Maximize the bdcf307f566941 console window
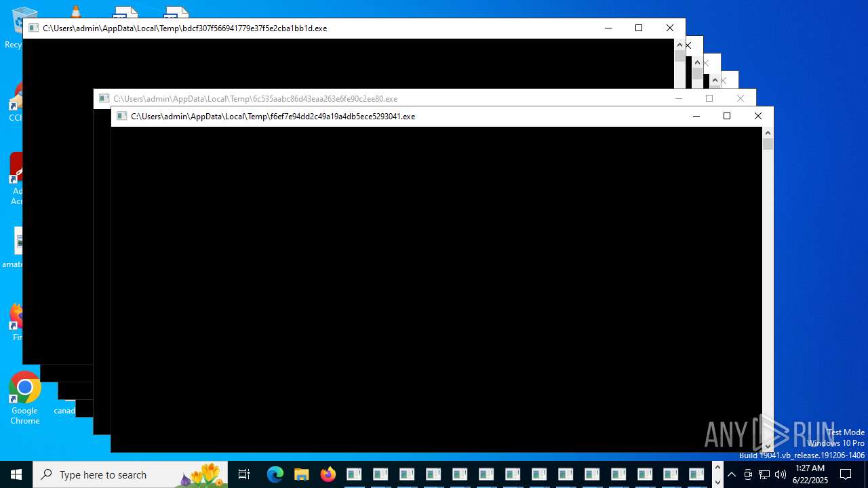Image resolution: width=868 pixels, height=488 pixels. pyautogui.click(x=639, y=28)
